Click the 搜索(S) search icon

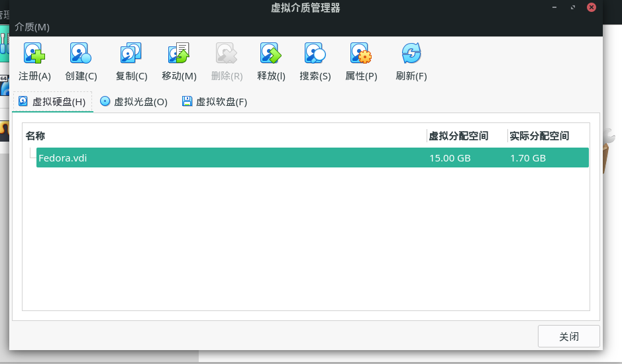pyautogui.click(x=315, y=54)
